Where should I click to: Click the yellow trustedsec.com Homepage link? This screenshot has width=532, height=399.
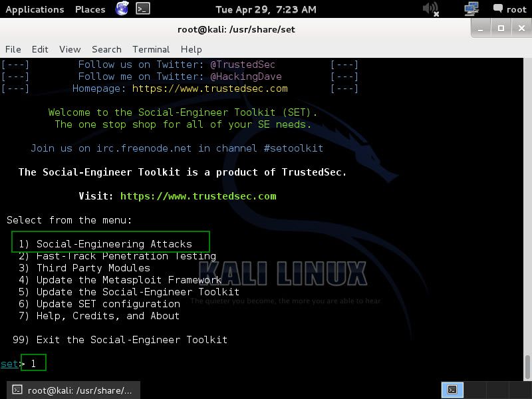(x=209, y=88)
